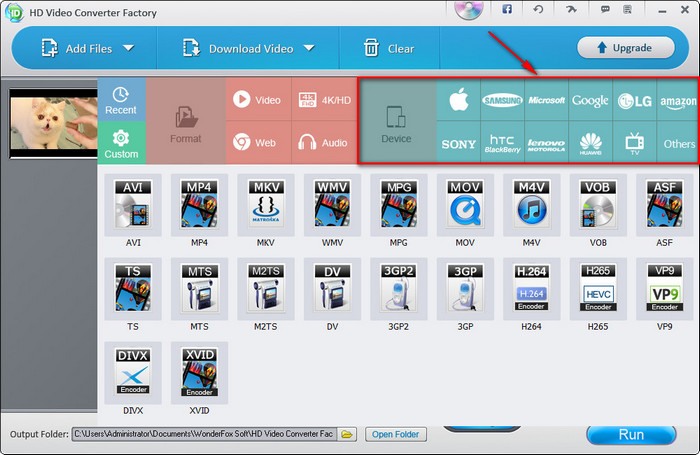This screenshot has width=700, height=455.
Task: Pick M2TS format icon
Action: coord(266,289)
